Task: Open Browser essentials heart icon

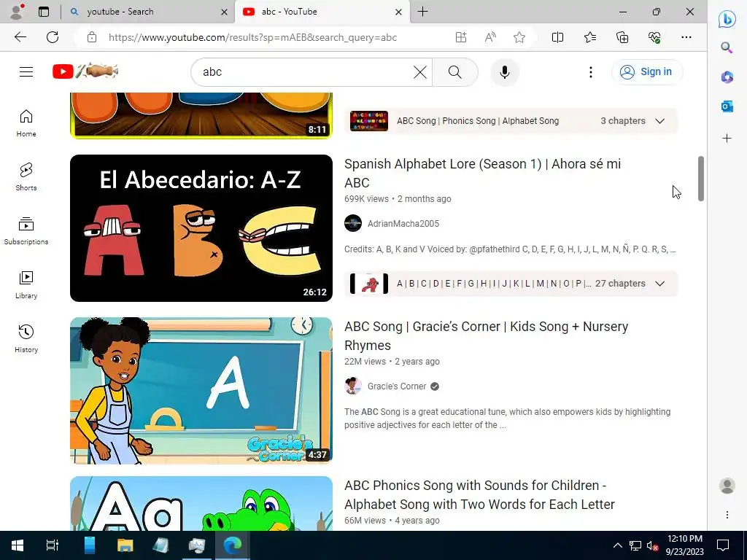Action: (x=654, y=37)
